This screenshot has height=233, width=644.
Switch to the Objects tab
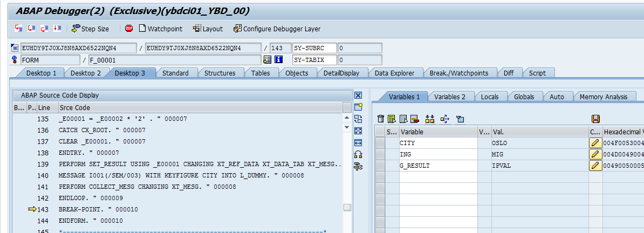click(x=297, y=73)
